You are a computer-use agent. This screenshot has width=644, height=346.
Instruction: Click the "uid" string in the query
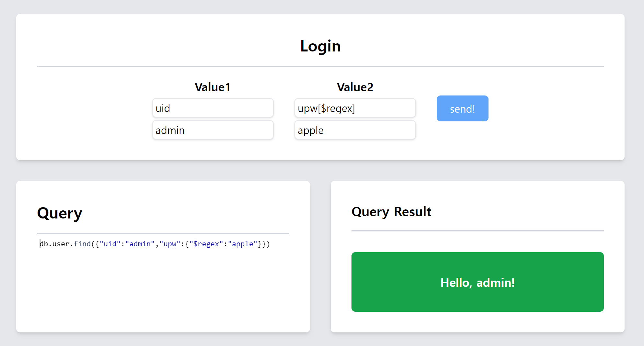pos(110,244)
